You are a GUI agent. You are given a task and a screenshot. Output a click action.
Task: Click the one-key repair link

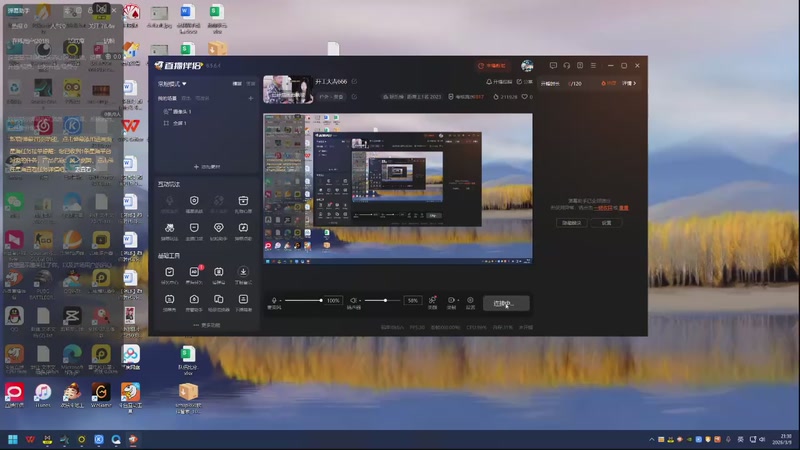603,208
